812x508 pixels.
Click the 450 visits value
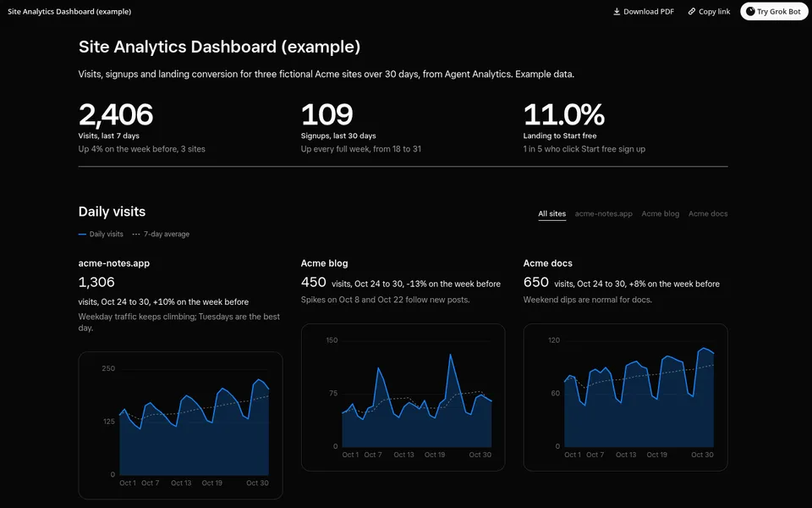(x=313, y=282)
